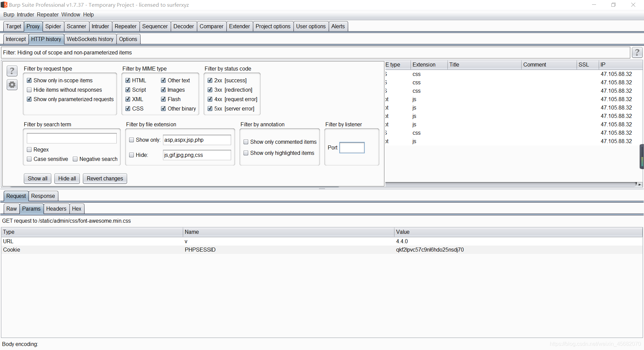The image size is (644, 350).
Task: Enable Hide file extension checkbox
Action: click(131, 155)
